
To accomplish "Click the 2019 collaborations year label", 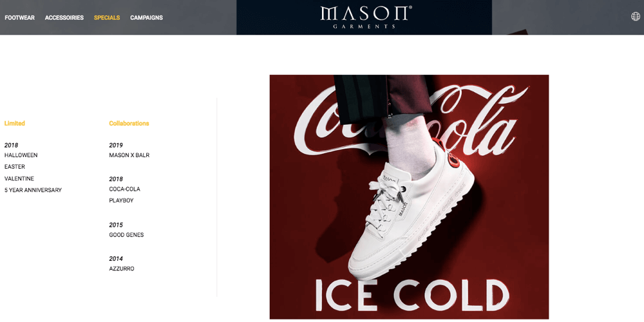I will tap(116, 146).
